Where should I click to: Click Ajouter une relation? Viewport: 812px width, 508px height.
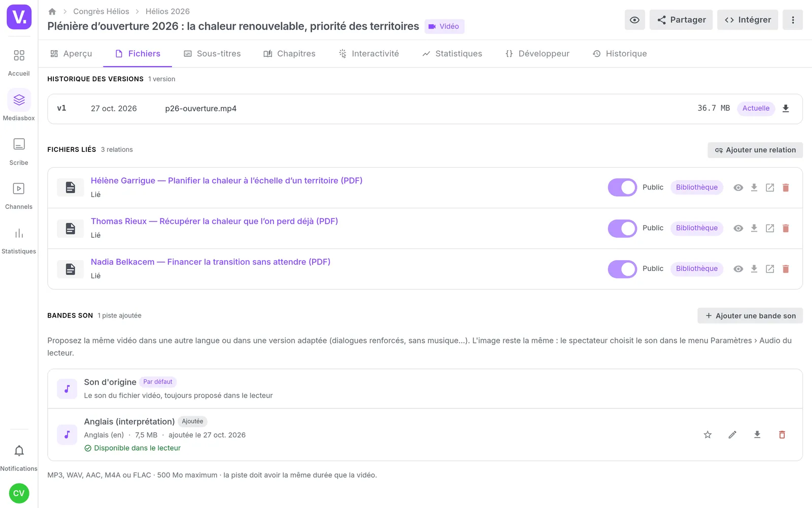[x=755, y=150]
